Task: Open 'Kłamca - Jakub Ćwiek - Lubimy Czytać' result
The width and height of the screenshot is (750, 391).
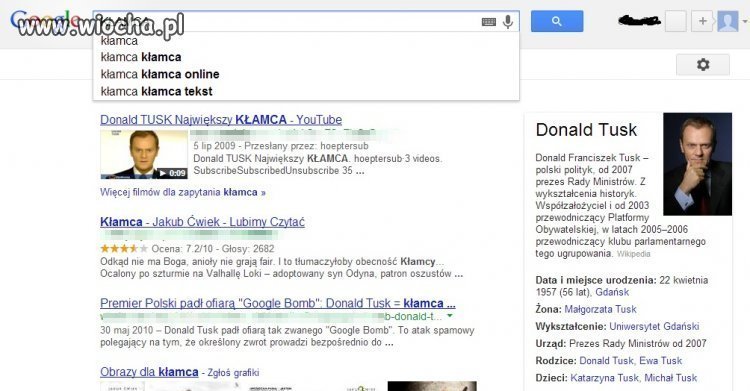Action: coord(202,222)
